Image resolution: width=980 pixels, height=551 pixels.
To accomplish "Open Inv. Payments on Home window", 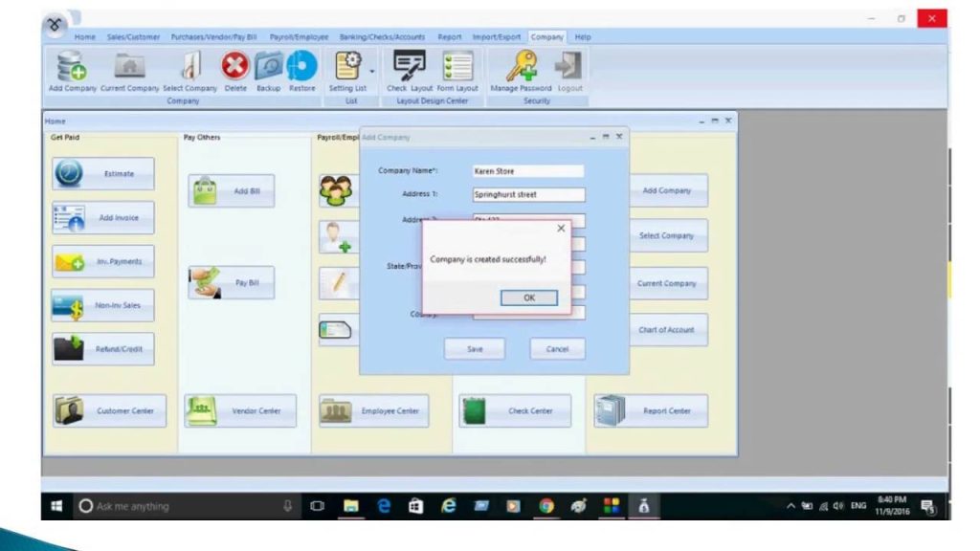I will click(103, 262).
